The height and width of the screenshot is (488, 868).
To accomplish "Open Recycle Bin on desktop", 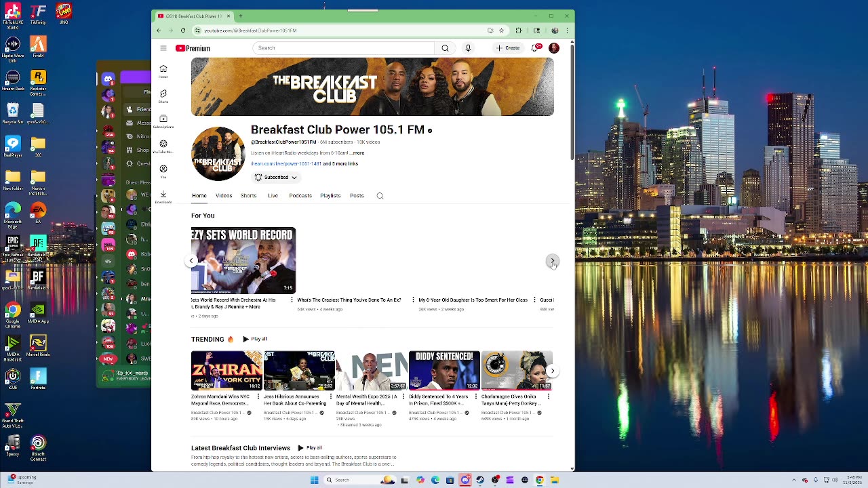I will point(12,113).
